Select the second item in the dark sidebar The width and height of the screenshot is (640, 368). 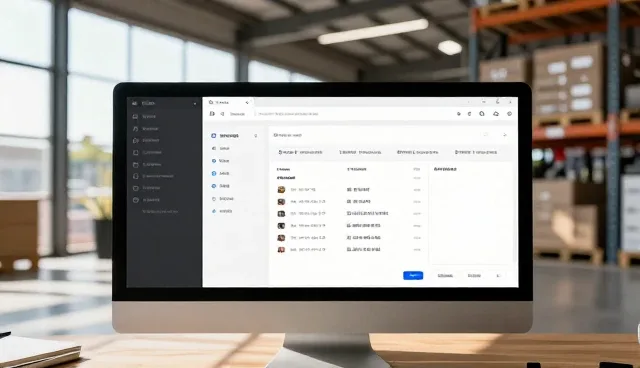(x=146, y=129)
